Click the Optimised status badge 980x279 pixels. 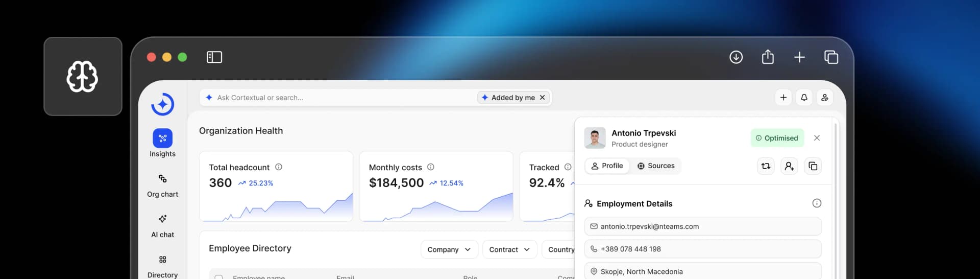tap(777, 138)
